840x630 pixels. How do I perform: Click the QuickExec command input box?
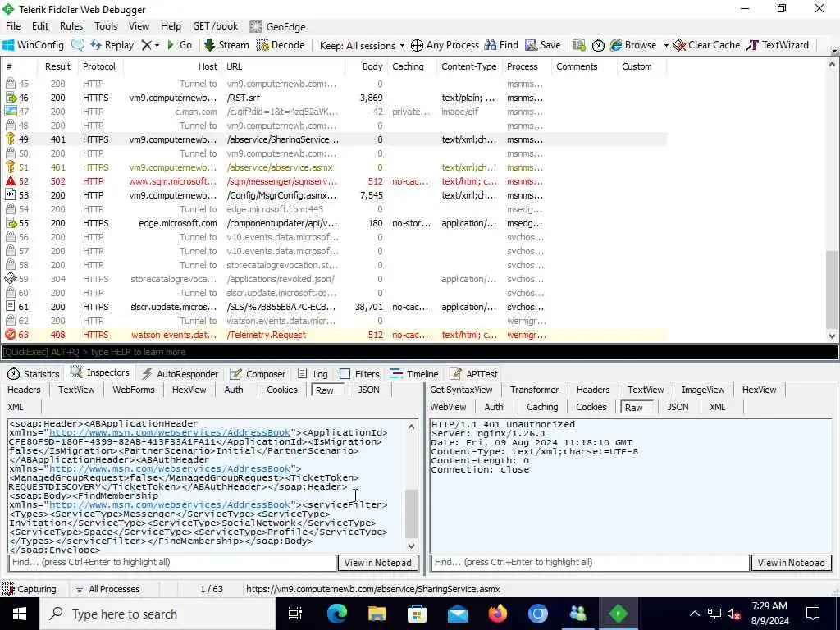click(x=419, y=352)
